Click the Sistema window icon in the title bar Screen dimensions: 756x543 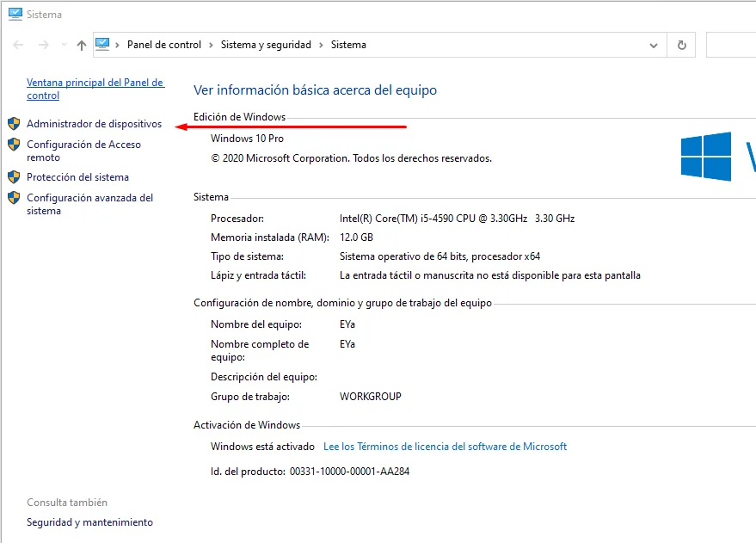coord(15,15)
